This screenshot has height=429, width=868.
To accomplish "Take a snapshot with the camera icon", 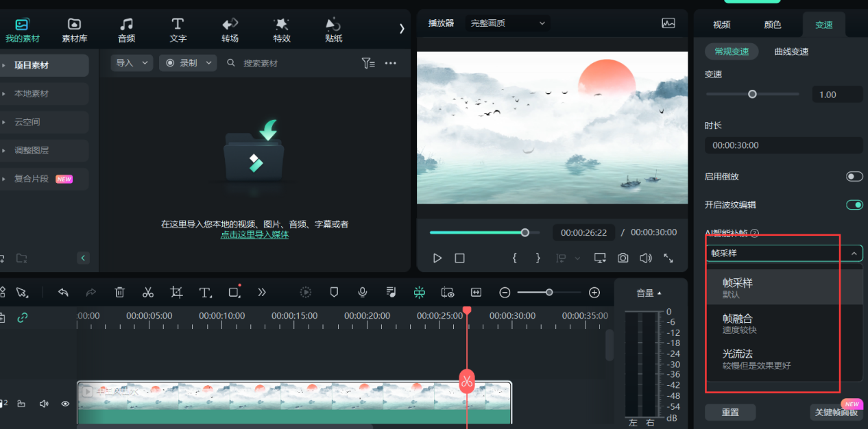I will tap(623, 258).
